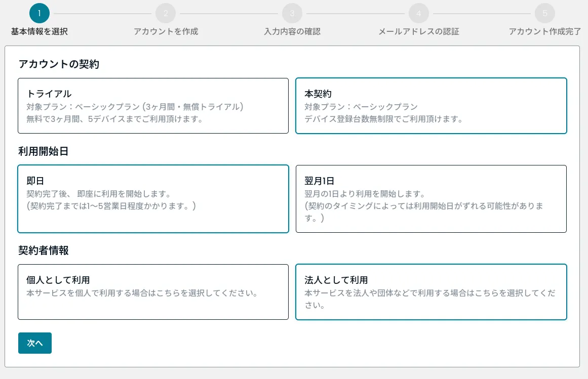Click step 5 circle アカウント作成完了
The height and width of the screenshot is (379, 588).
pos(545,13)
